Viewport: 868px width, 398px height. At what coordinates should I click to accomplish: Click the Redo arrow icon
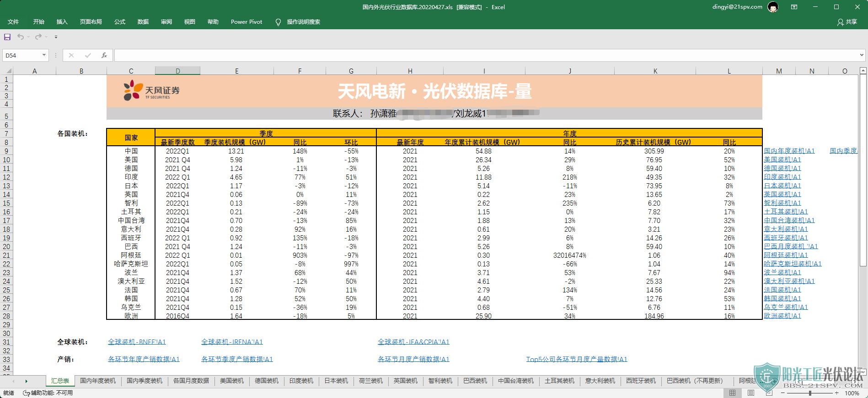pos(38,37)
